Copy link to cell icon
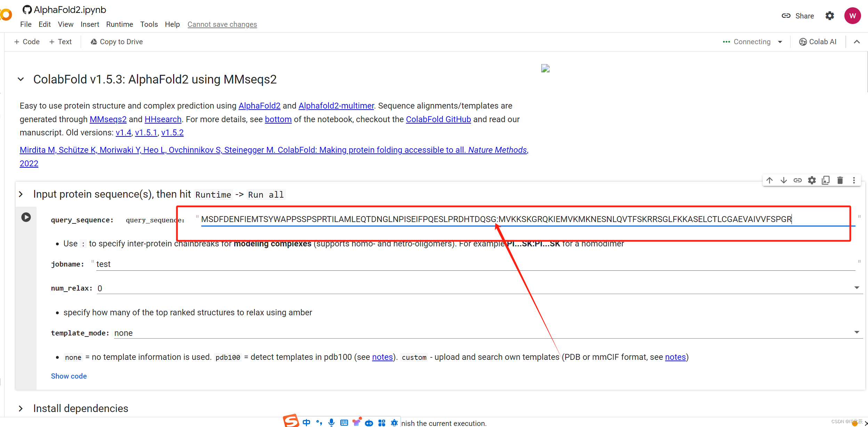The width and height of the screenshot is (868, 427). tap(797, 180)
